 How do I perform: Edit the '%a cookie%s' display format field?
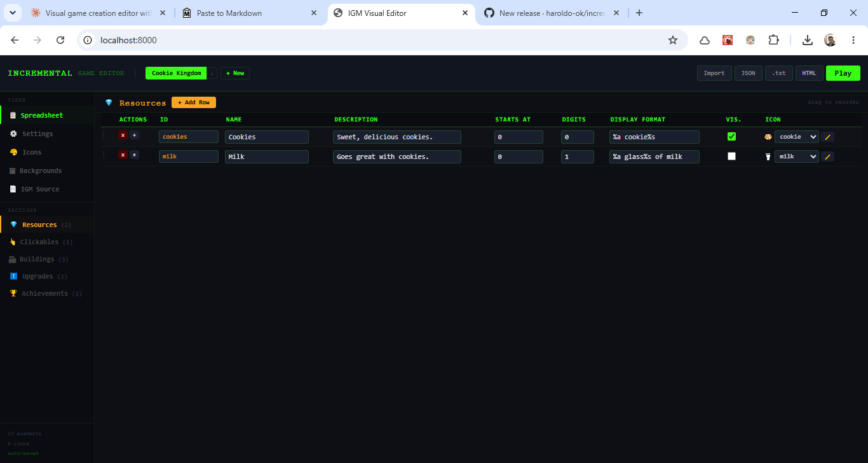[x=654, y=137]
